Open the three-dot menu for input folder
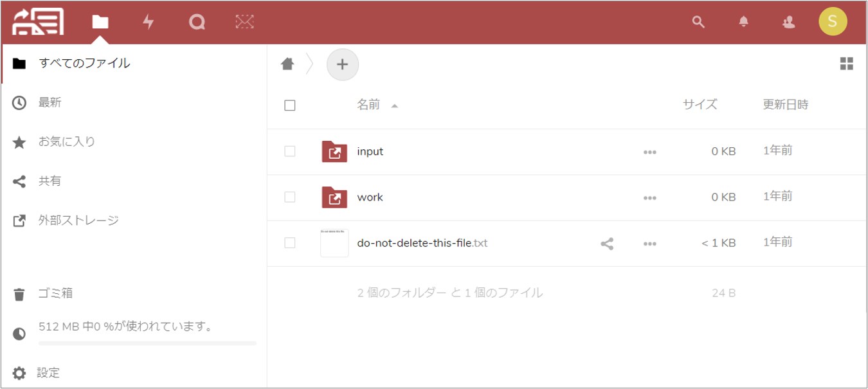This screenshot has width=868, height=389. [649, 152]
